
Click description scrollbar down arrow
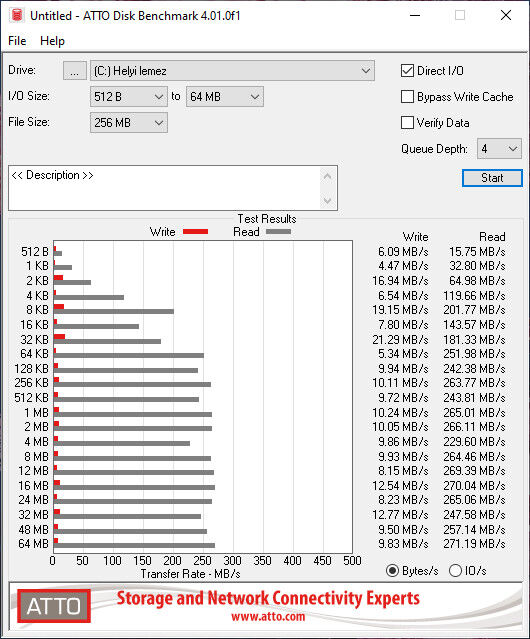(x=328, y=201)
